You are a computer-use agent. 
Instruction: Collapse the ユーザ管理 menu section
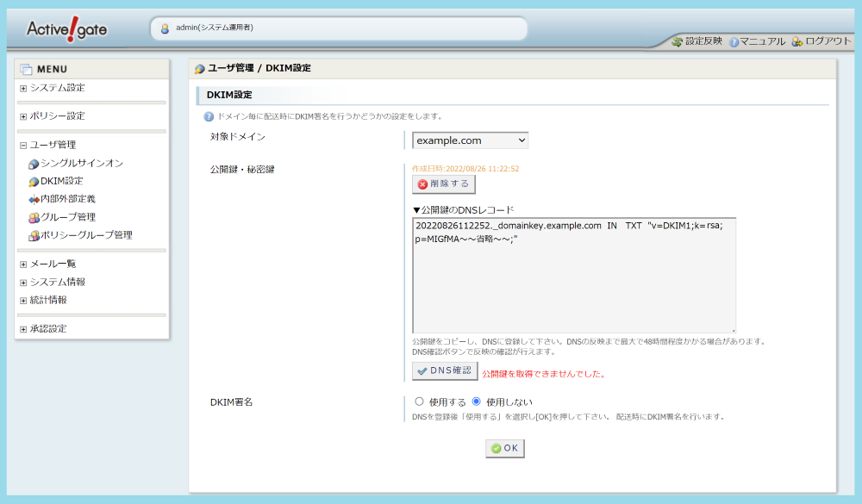22,144
